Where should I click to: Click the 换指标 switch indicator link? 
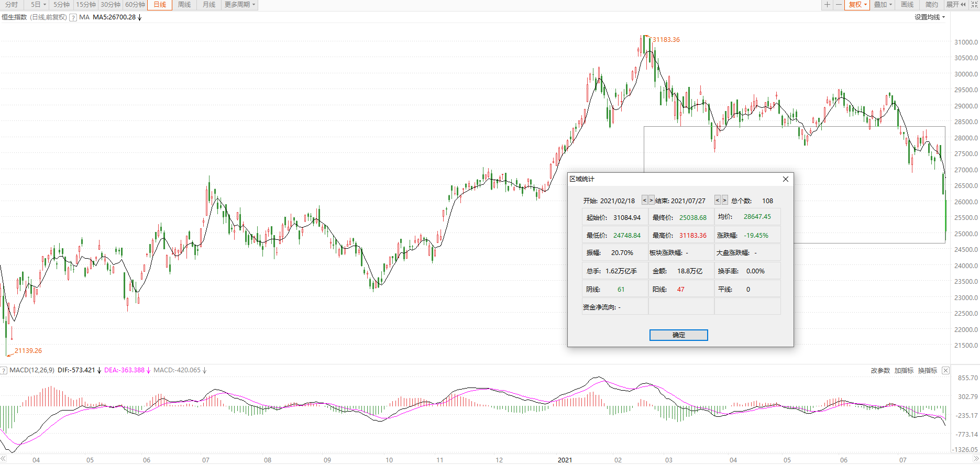[x=927, y=371]
